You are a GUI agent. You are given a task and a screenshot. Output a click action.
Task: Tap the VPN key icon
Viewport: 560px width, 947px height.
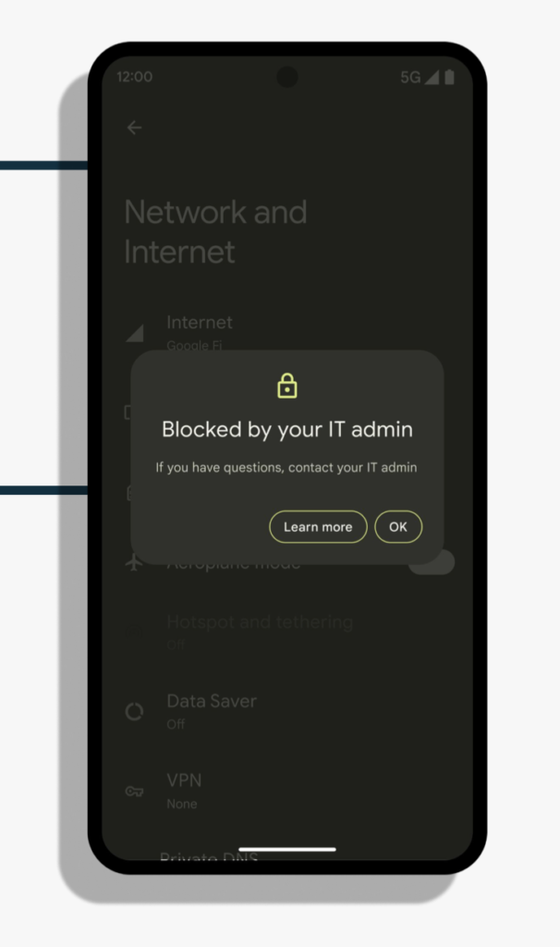pos(134,792)
